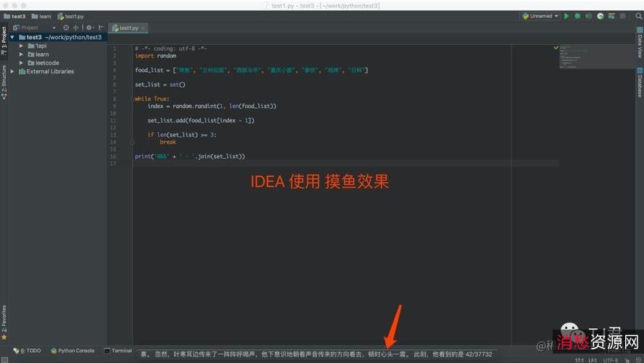Expand the 1api folder
This screenshot has height=363, width=644.
21,46
